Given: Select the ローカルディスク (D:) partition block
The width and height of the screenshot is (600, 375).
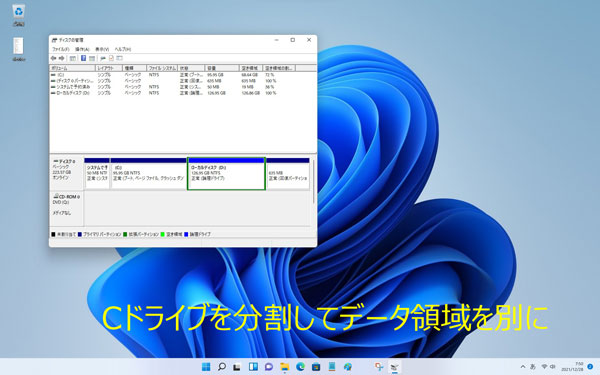Looking at the screenshot, I should point(226,173).
